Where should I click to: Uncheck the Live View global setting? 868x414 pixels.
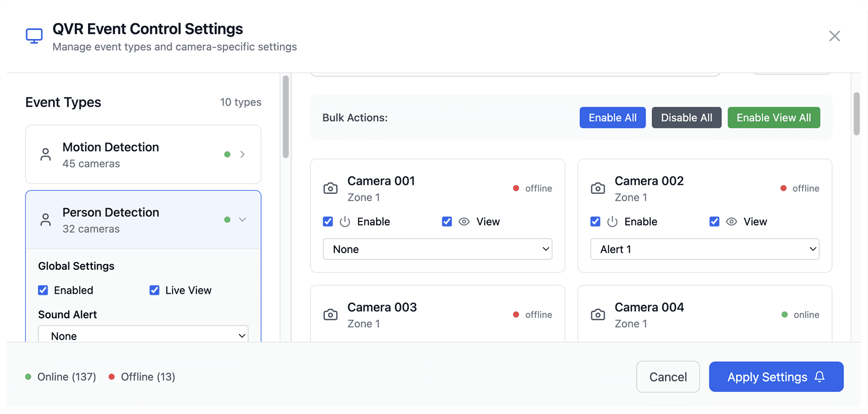pyautogui.click(x=154, y=290)
